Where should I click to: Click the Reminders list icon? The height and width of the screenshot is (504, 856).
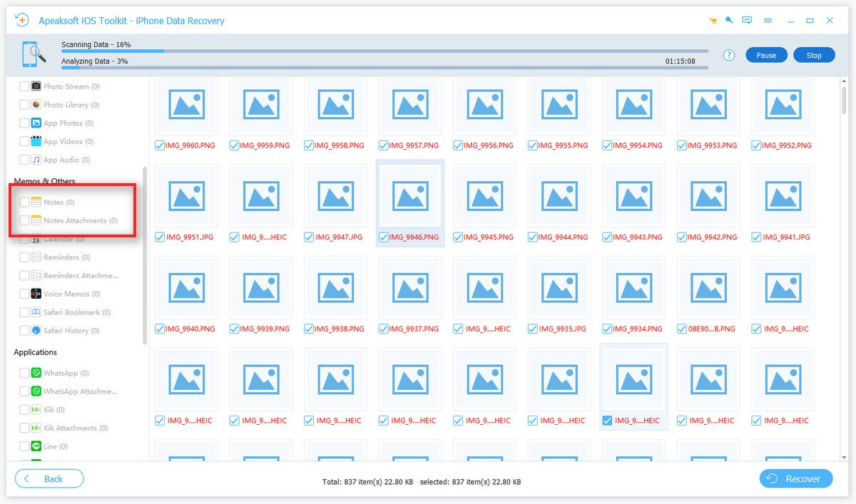coord(36,257)
